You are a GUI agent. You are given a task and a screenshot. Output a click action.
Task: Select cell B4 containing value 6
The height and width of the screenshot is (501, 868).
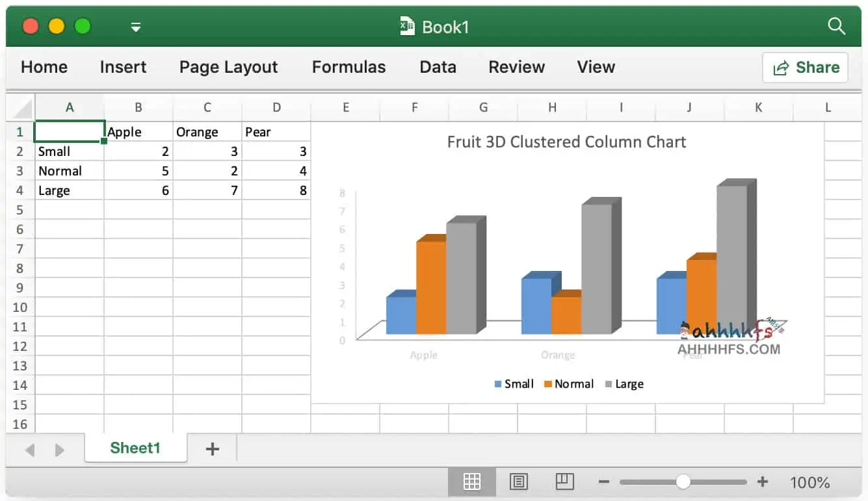(x=138, y=190)
